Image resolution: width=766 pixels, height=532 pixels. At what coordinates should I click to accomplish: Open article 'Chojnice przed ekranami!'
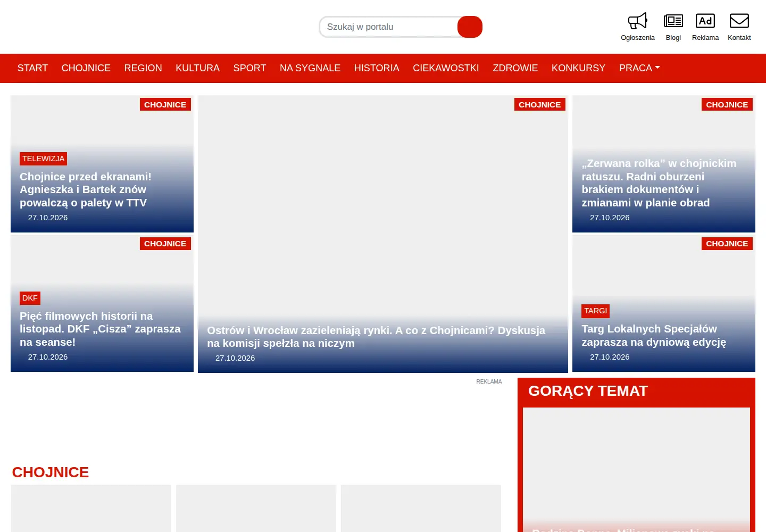pos(86,189)
